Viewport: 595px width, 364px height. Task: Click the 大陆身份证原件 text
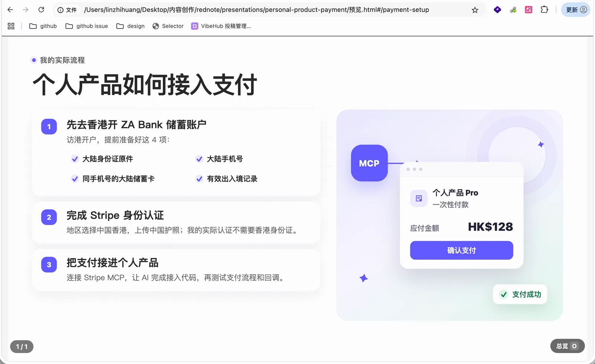[107, 159]
